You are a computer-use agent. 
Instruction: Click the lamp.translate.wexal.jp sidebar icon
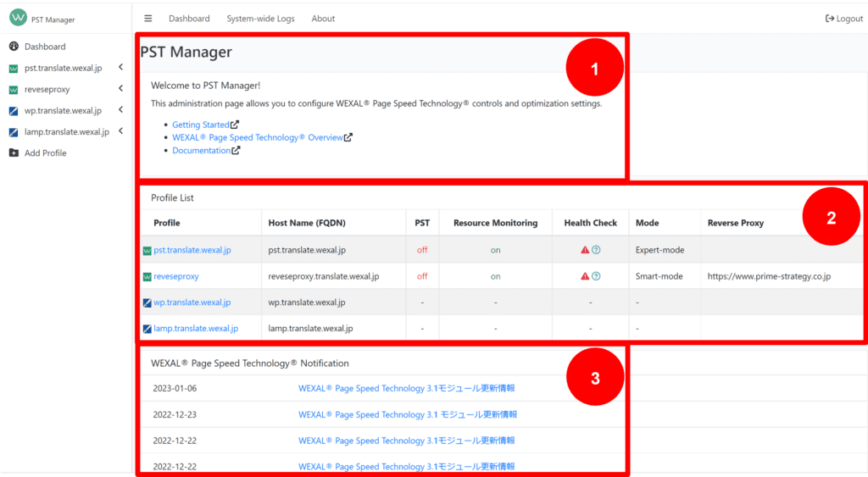pos(14,132)
